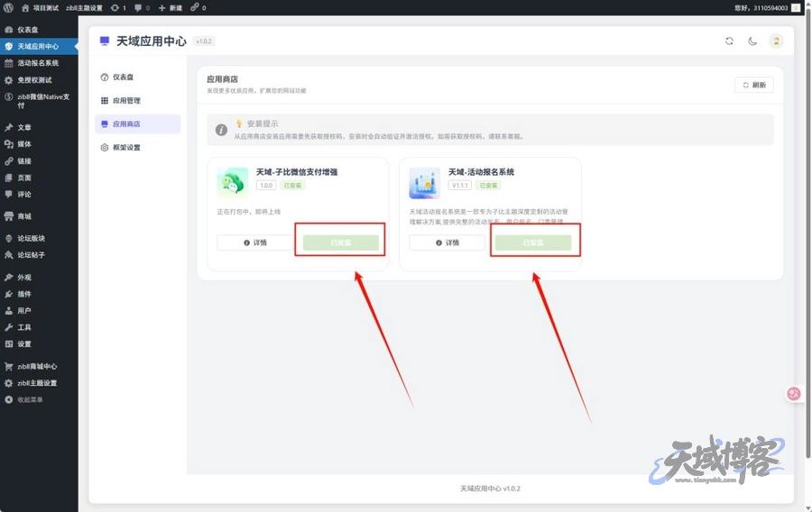Click the pink translate floating icon
Screen dimensions: 812x512
(794, 394)
